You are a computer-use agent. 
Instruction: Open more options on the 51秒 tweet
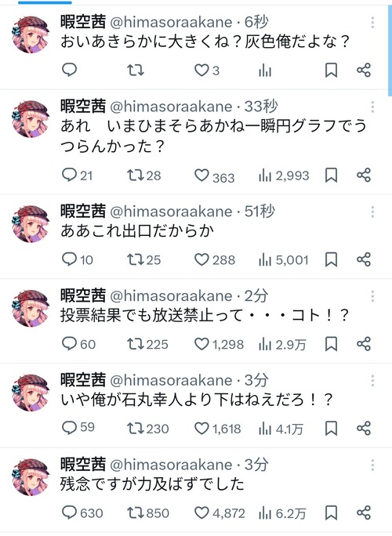tap(372, 212)
